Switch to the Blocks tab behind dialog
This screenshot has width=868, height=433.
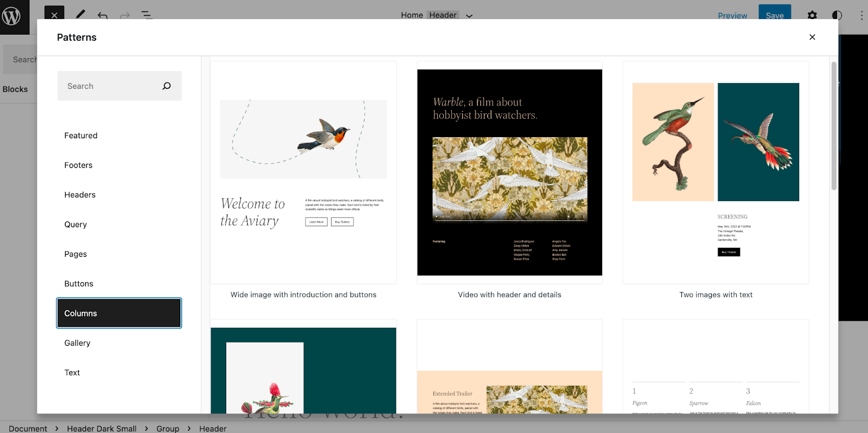[x=15, y=89]
